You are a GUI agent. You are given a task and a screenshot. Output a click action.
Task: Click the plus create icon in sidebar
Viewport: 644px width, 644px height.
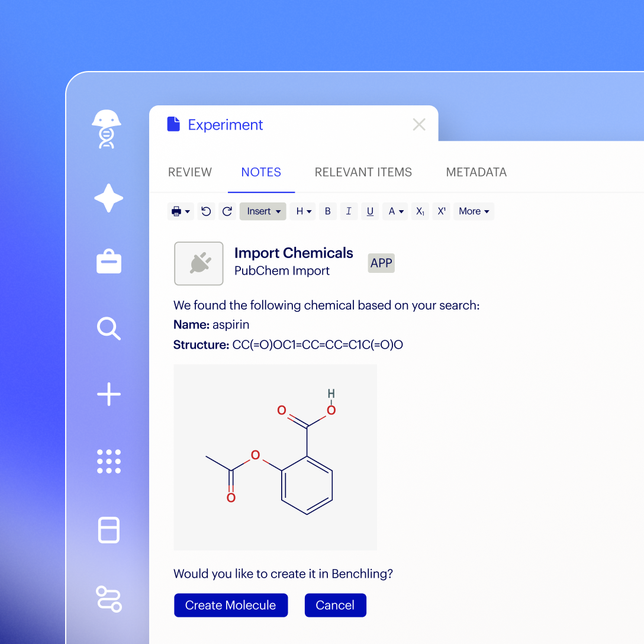pos(109,394)
